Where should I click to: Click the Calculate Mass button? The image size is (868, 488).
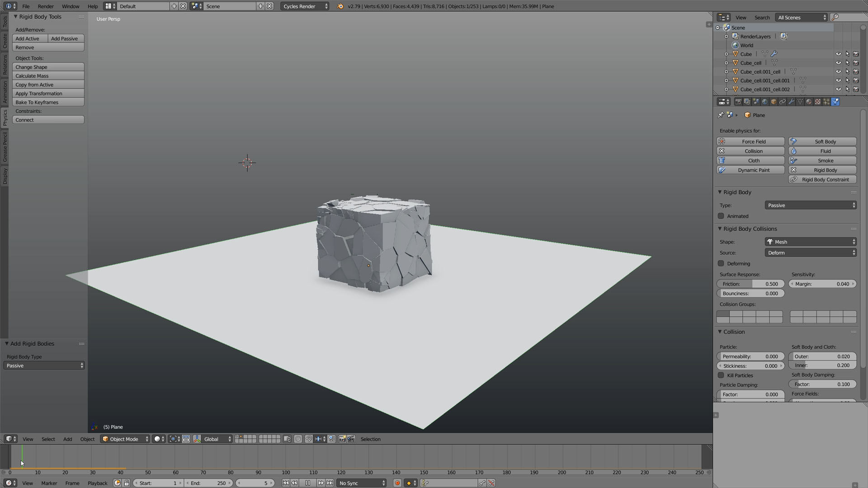(x=48, y=76)
